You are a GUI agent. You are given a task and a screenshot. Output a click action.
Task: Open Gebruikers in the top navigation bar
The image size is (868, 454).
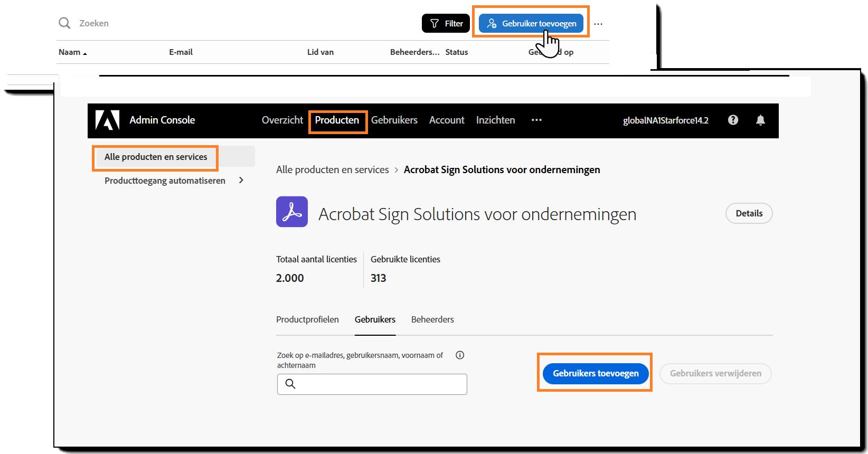point(394,120)
